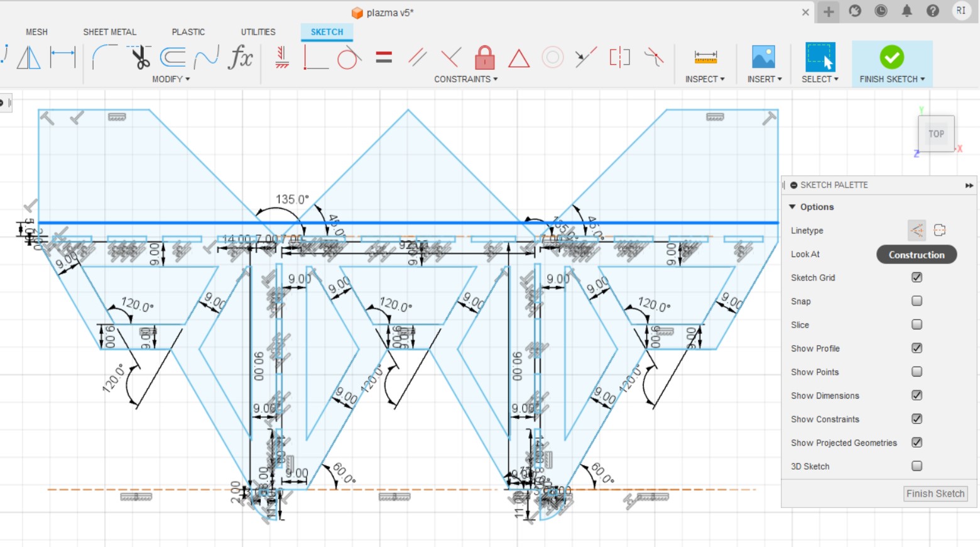This screenshot has height=547, width=980.
Task: Close the plazma v5 document tab
Action: tap(805, 12)
